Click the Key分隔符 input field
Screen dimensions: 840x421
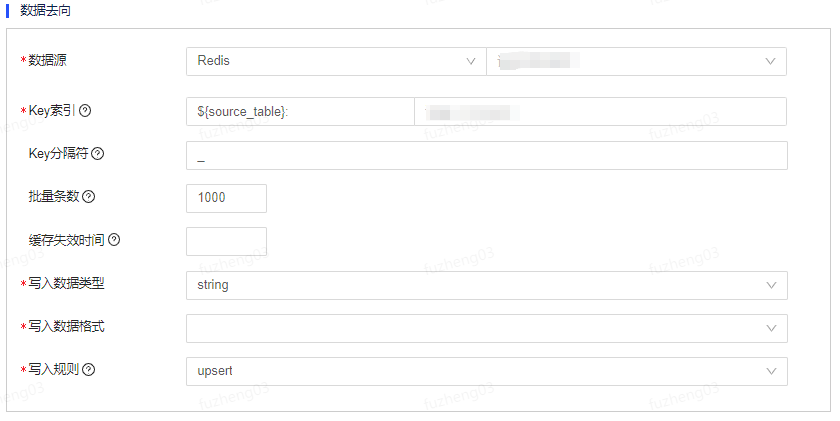coord(486,155)
